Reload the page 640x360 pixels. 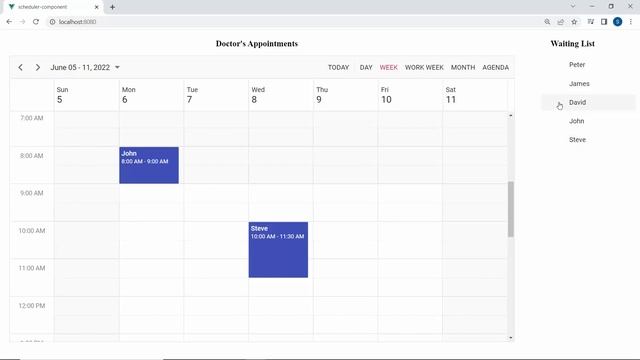(x=36, y=22)
